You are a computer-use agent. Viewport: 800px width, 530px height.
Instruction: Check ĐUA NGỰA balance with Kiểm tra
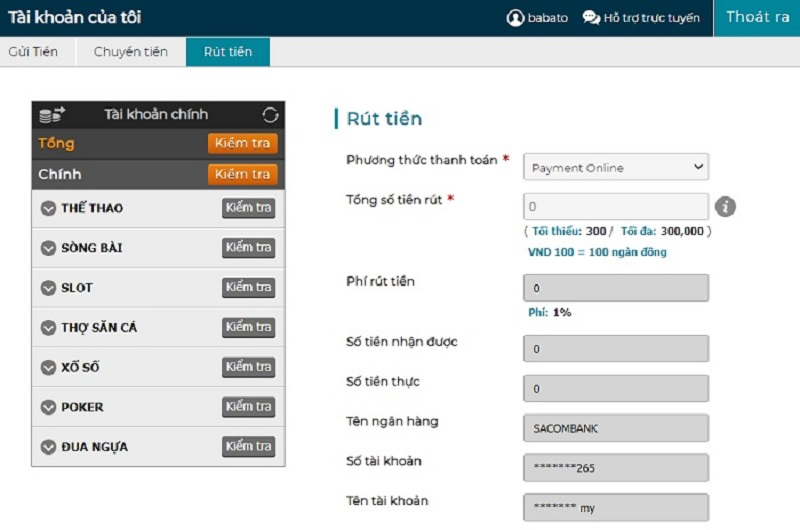[x=248, y=446]
